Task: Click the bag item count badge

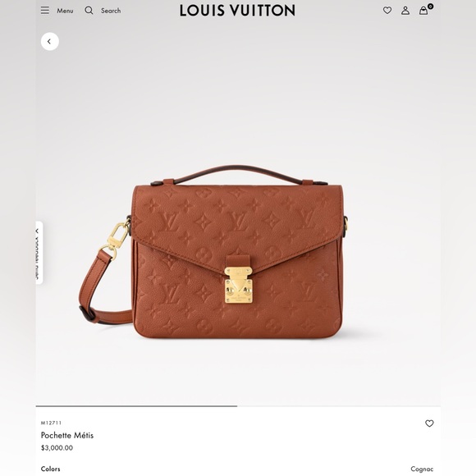Action: click(430, 7)
